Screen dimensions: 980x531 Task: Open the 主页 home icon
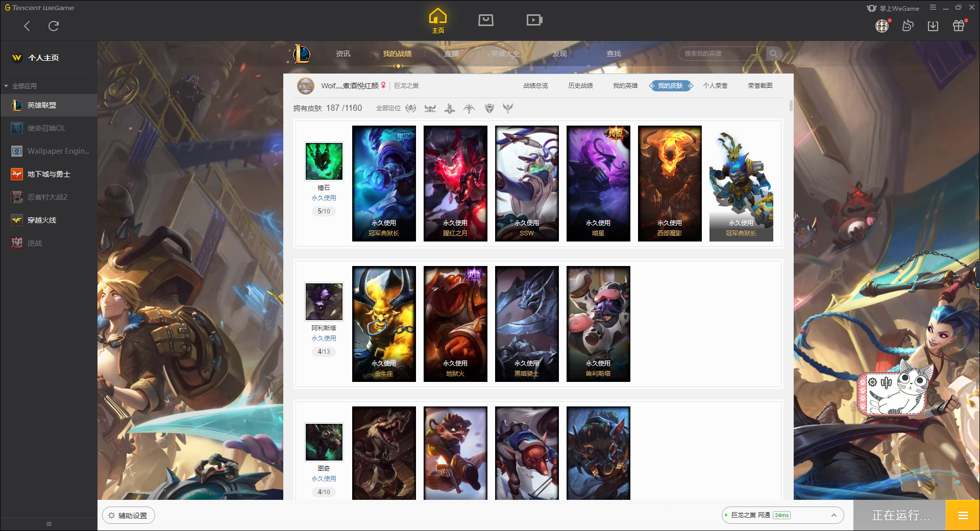(x=438, y=21)
